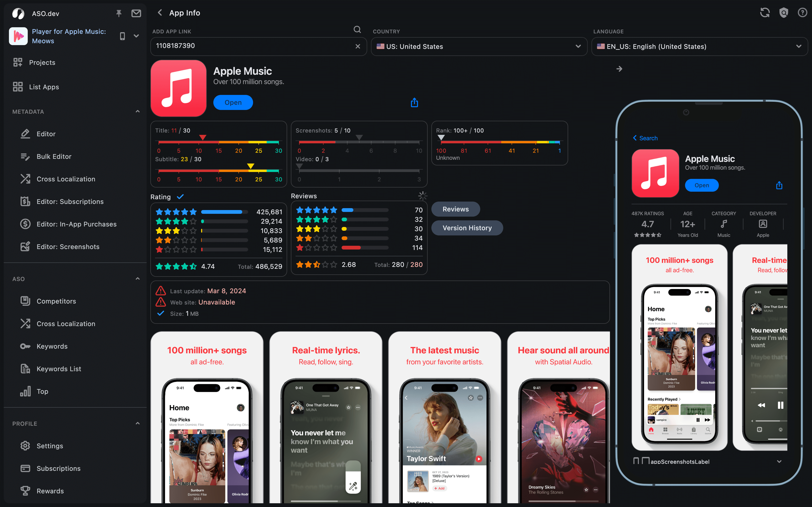The height and width of the screenshot is (507, 812).
Task: Expand the Language dropdown selector
Action: click(699, 46)
